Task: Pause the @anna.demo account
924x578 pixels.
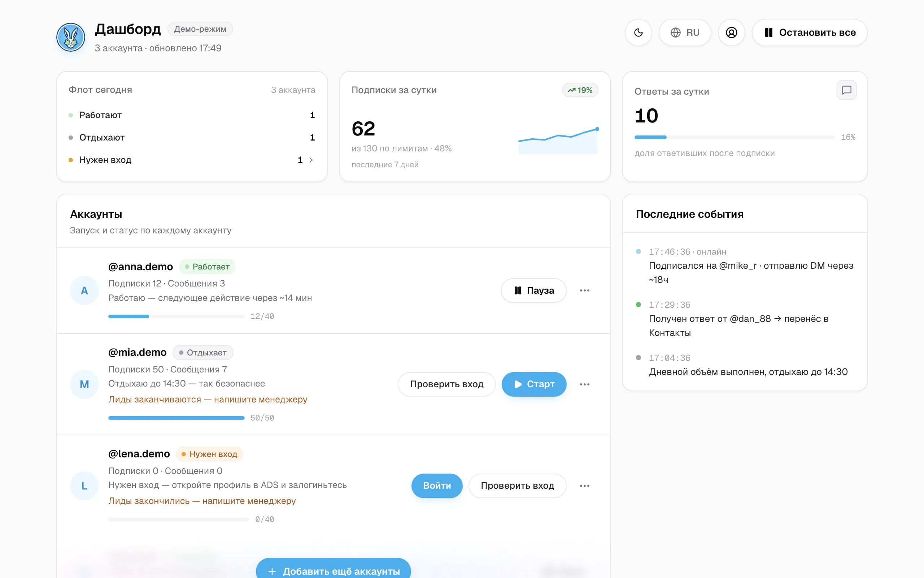Action: [x=533, y=290]
